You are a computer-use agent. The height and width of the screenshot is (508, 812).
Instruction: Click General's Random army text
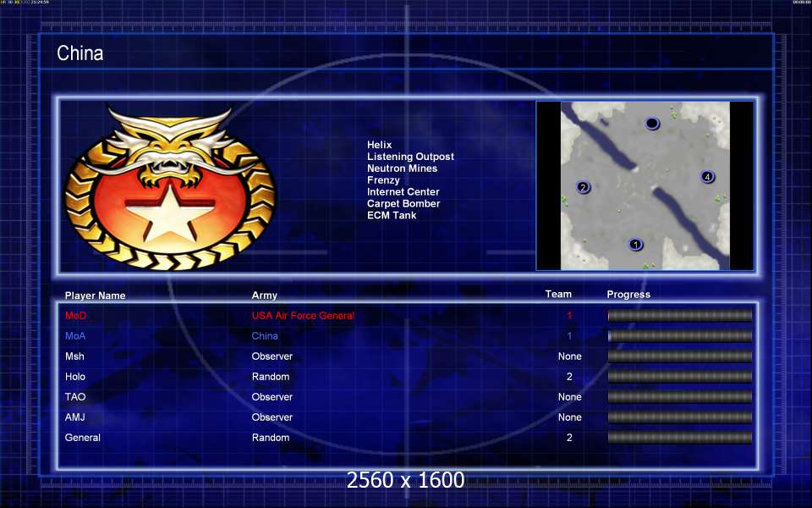(271, 438)
